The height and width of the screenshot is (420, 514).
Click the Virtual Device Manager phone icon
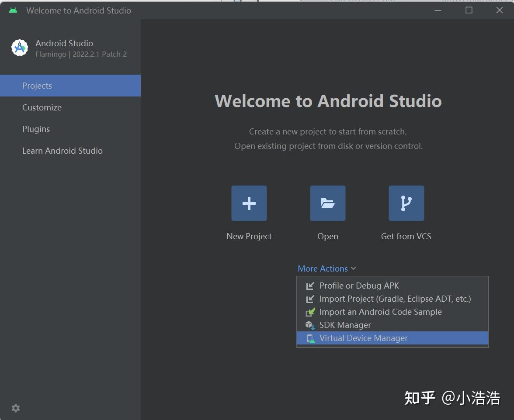310,338
